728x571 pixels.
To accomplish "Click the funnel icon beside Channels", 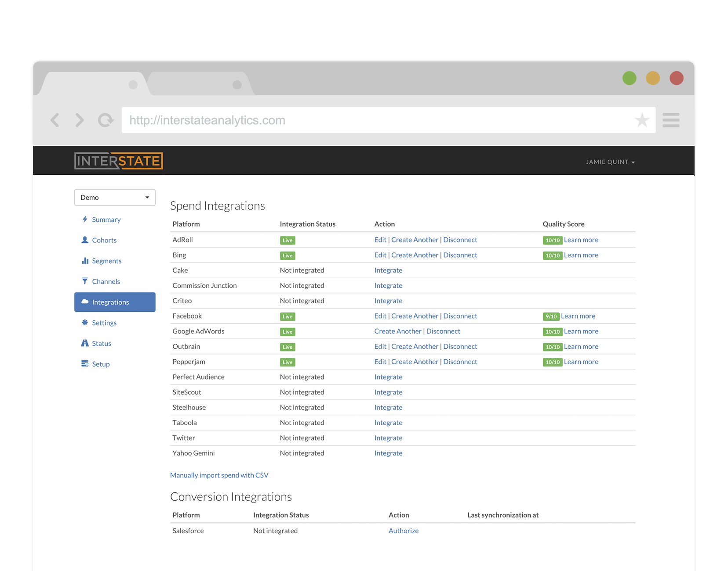I will click(x=85, y=281).
